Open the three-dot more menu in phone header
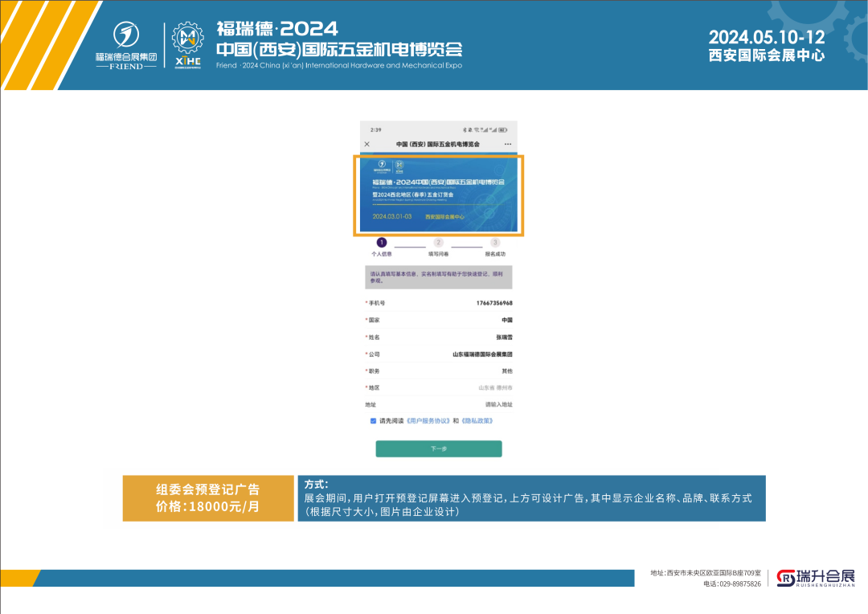 pos(508,144)
